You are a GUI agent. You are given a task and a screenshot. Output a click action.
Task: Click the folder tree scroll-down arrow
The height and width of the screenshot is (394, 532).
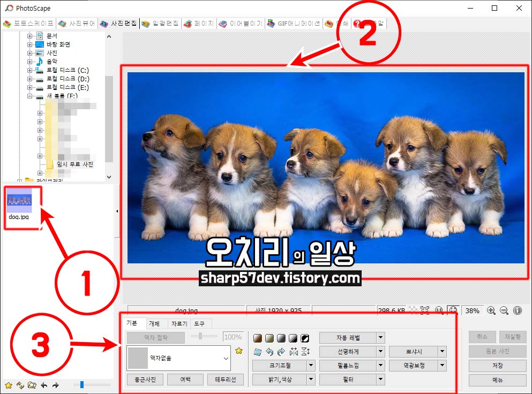pos(109,177)
